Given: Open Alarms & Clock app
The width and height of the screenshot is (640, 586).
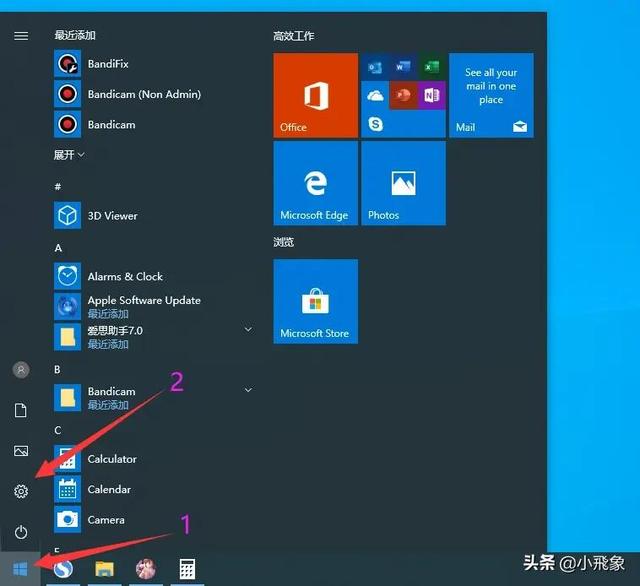Looking at the screenshot, I should [x=153, y=276].
